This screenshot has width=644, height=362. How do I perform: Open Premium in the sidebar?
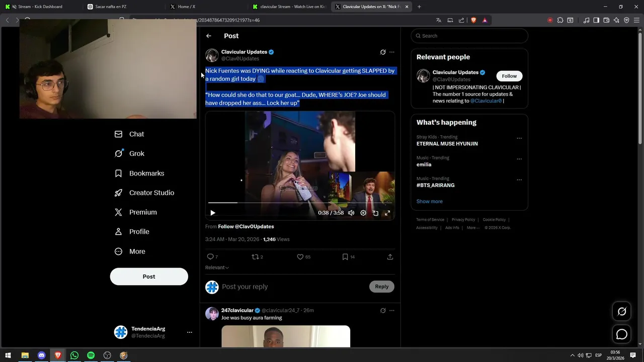136,212
